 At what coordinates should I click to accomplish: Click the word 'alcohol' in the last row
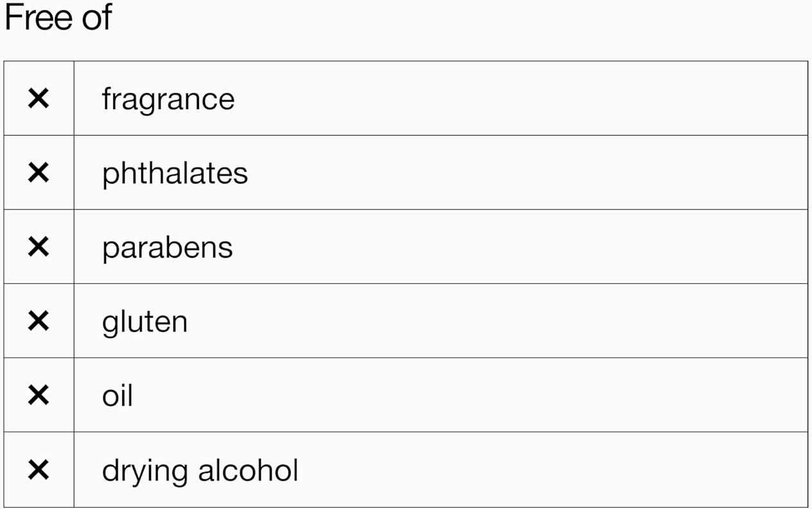coord(248,470)
